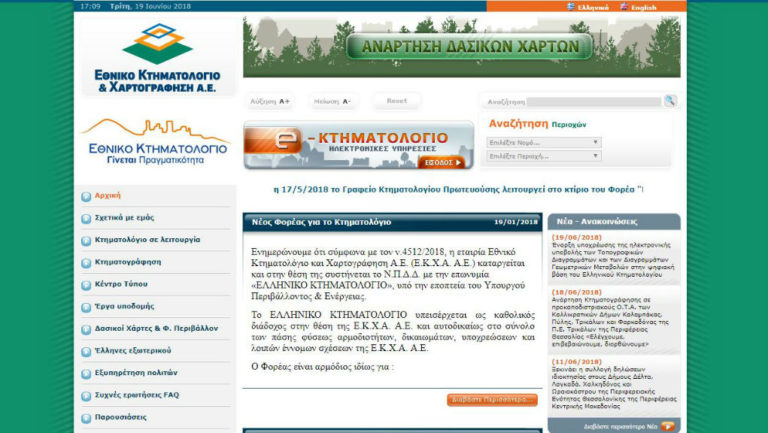
Task: Click Διαβάστε Περισσότερα orange button
Action: [492, 400]
